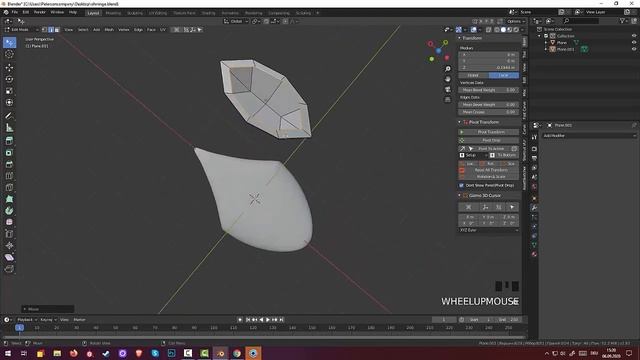Select the Poly Build tool
This screenshot has width=640, height=360.
coord(9,199)
